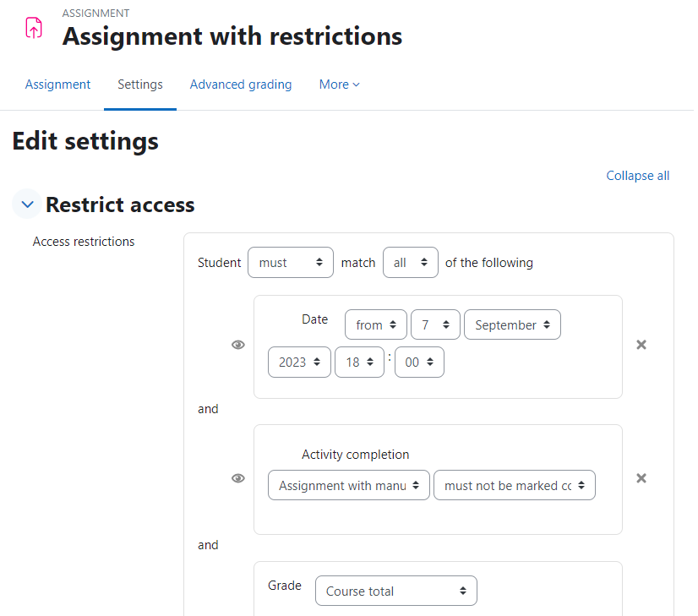Open the must not be marked dropdown
Image resolution: width=698 pixels, height=616 pixels.
pyautogui.click(x=515, y=485)
